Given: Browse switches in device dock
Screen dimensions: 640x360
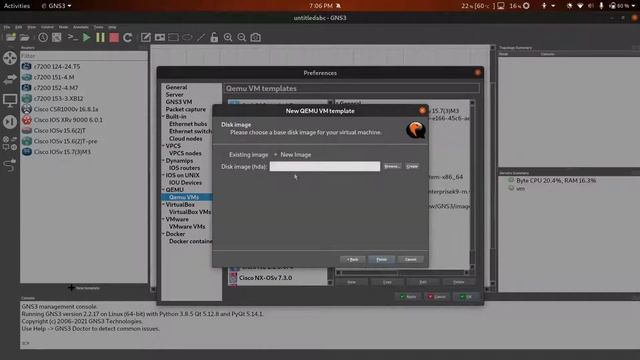Looking at the screenshot, I should (10, 79).
